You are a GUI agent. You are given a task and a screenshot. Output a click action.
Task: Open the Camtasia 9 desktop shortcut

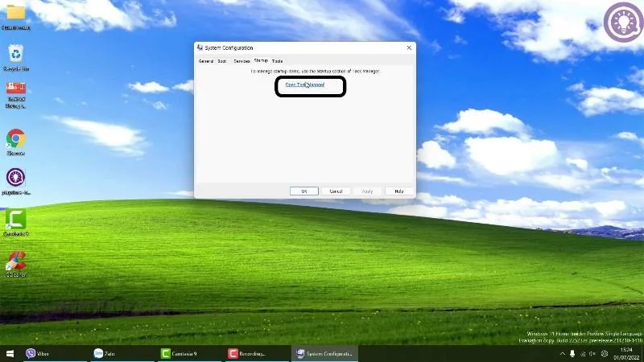click(15, 220)
